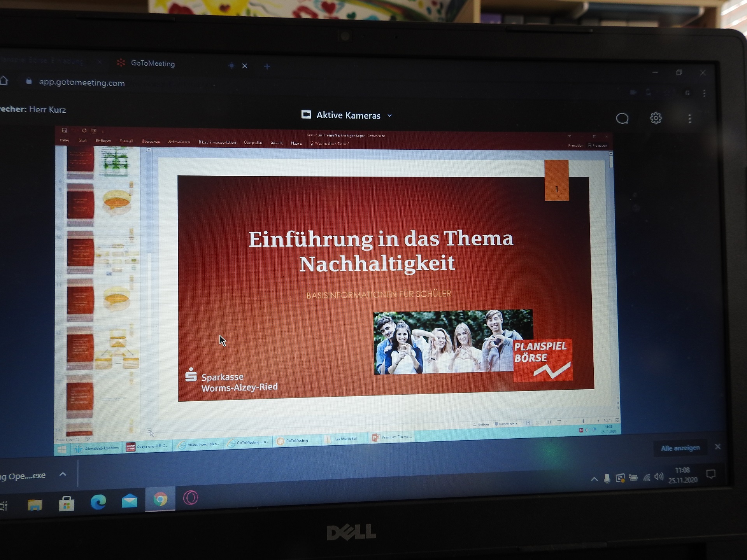Click the slide panel scroll-up arrow
747x560 pixels.
tap(149, 150)
